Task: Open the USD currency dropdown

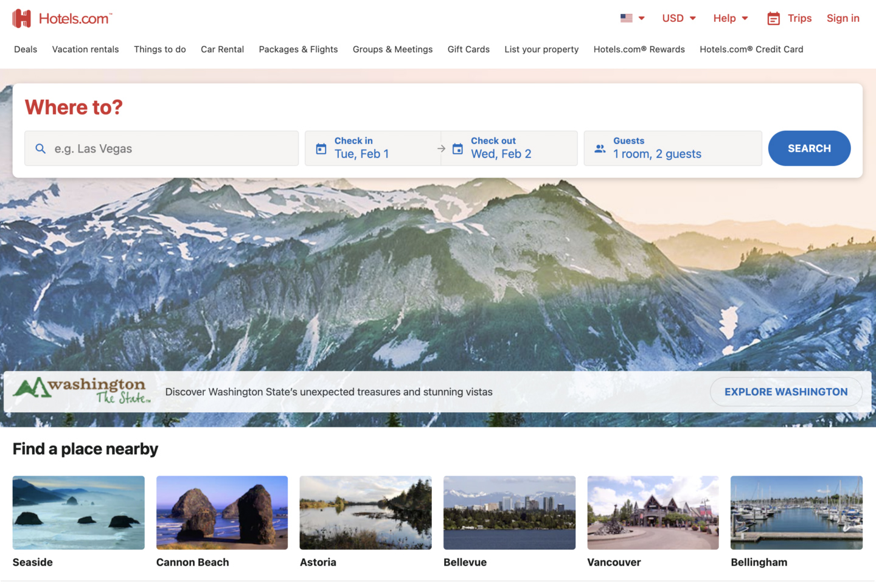Action: (678, 18)
